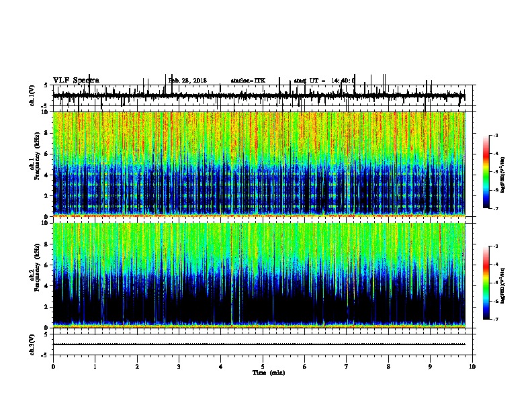Click the log(PSD) label beside ch.2 colorbar
This screenshot has width=532, height=411.
[503, 285]
